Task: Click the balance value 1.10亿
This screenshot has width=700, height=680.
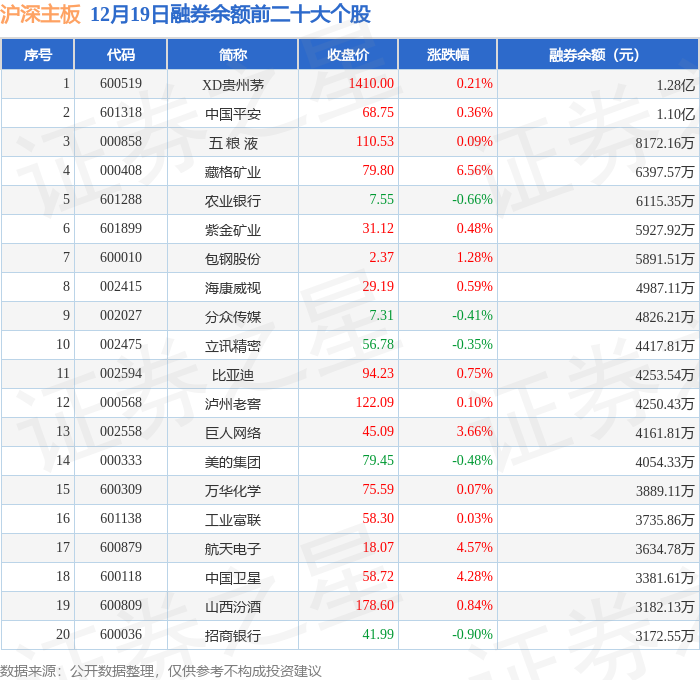Action: pos(675,114)
